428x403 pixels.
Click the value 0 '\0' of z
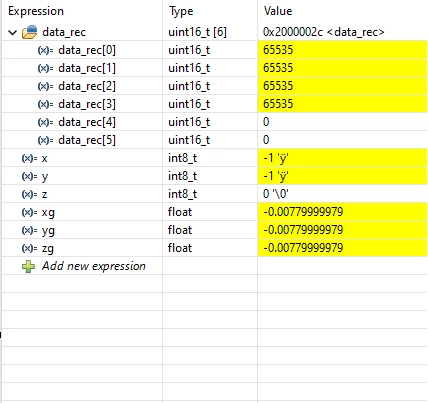(x=276, y=194)
